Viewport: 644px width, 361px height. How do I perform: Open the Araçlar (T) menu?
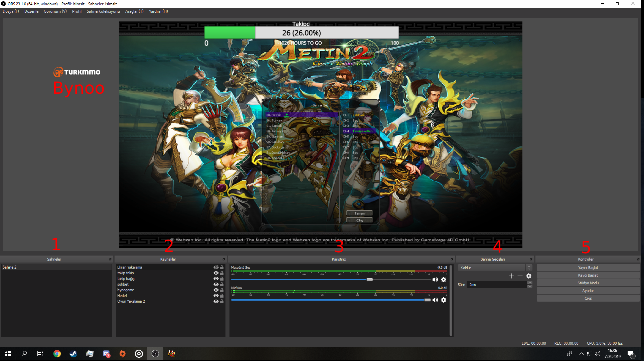(134, 11)
